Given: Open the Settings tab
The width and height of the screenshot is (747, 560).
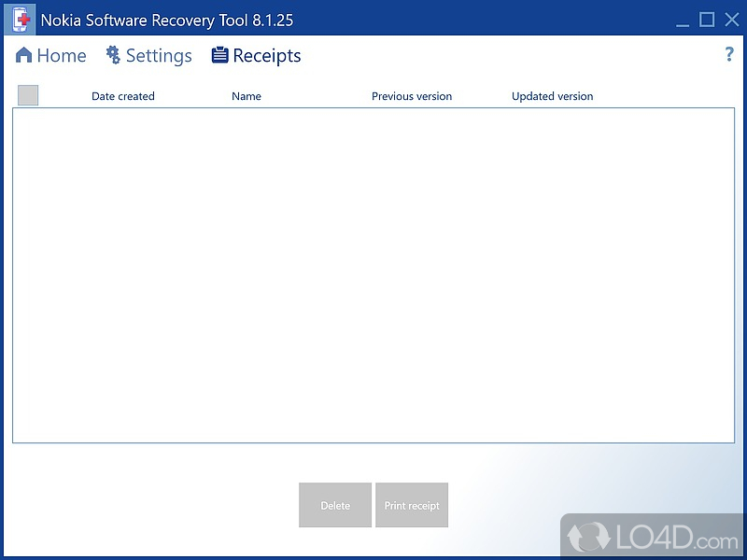Looking at the screenshot, I should pos(148,56).
